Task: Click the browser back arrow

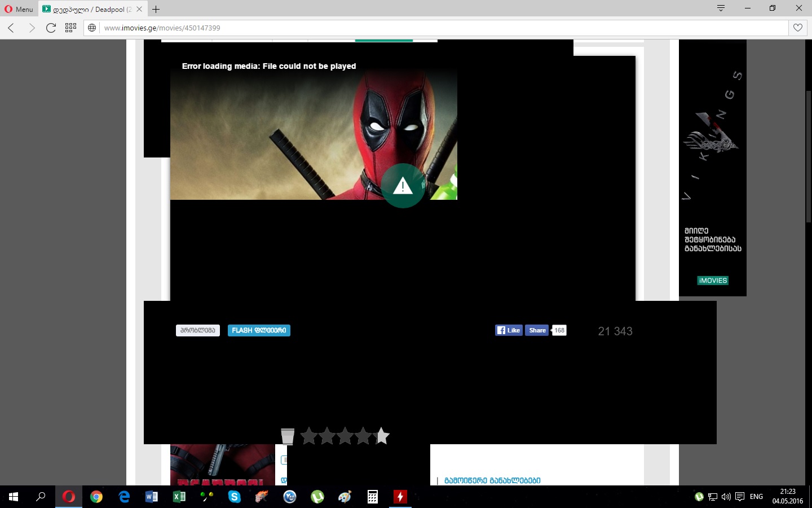Action: (11, 28)
